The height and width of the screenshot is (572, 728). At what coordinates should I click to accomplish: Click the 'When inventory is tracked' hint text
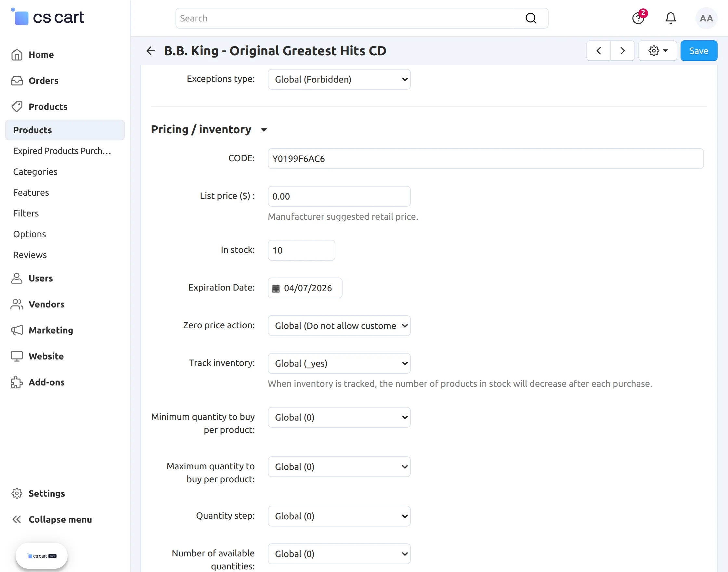[x=460, y=384]
